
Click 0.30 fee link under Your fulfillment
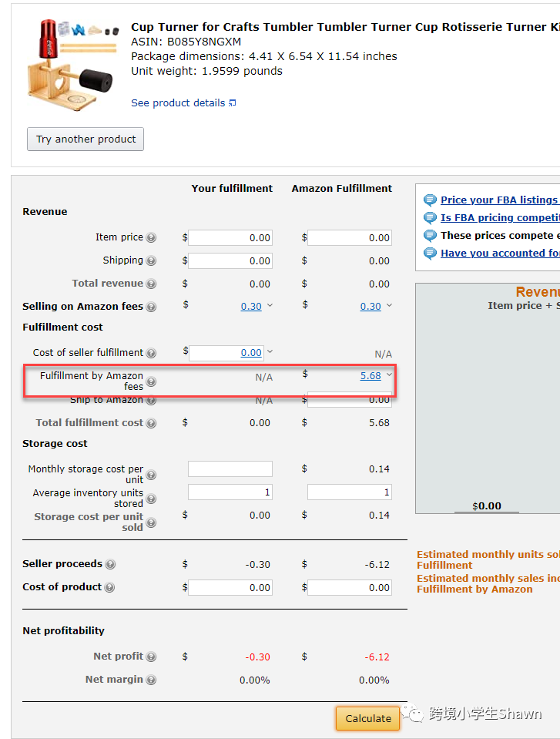click(x=251, y=307)
